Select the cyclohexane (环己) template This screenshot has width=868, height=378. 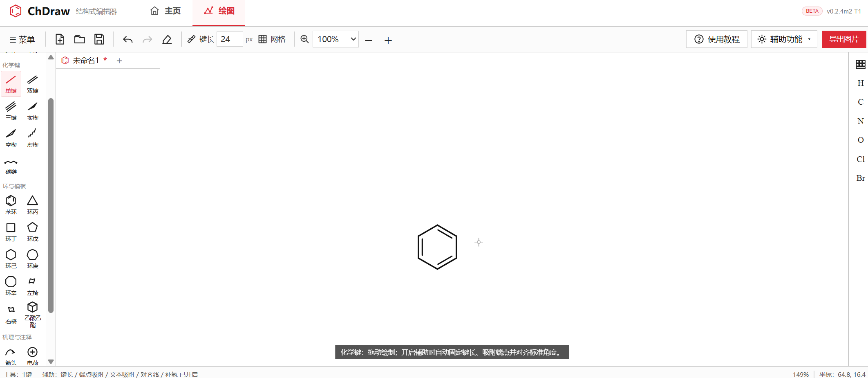tap(11, 259)
